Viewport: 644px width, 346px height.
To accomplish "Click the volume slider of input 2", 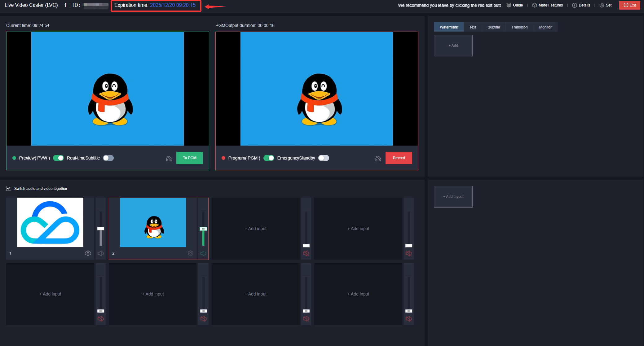I will point(203,229).
